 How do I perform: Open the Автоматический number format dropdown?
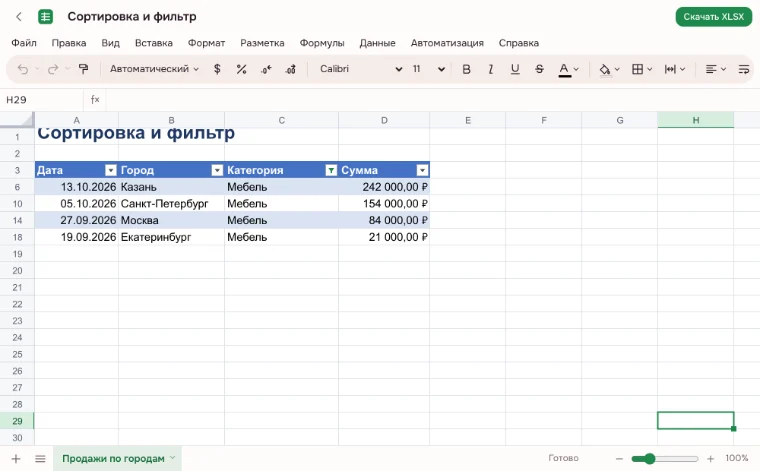click(x=154, y=69)
